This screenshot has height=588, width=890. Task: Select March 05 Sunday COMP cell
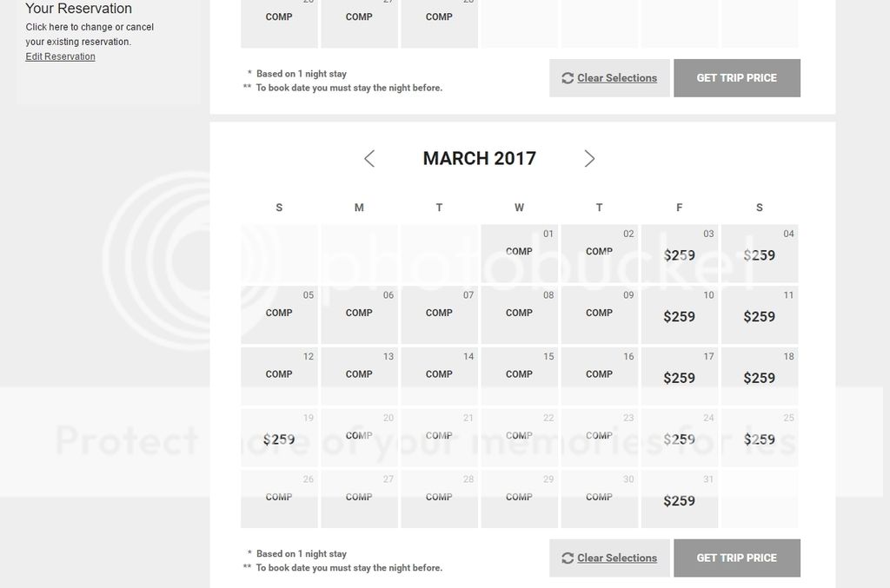[279, 314]
